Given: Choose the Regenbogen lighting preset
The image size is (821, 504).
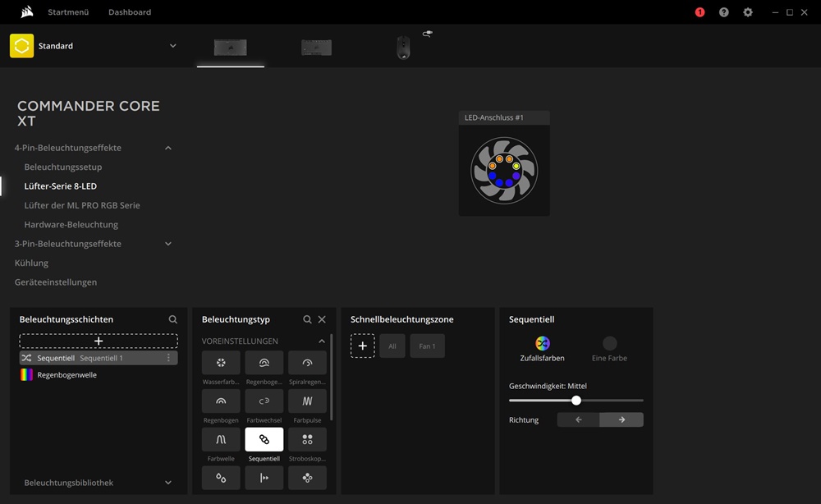Looking at the screenshot, I should click(x=221, y=401).
